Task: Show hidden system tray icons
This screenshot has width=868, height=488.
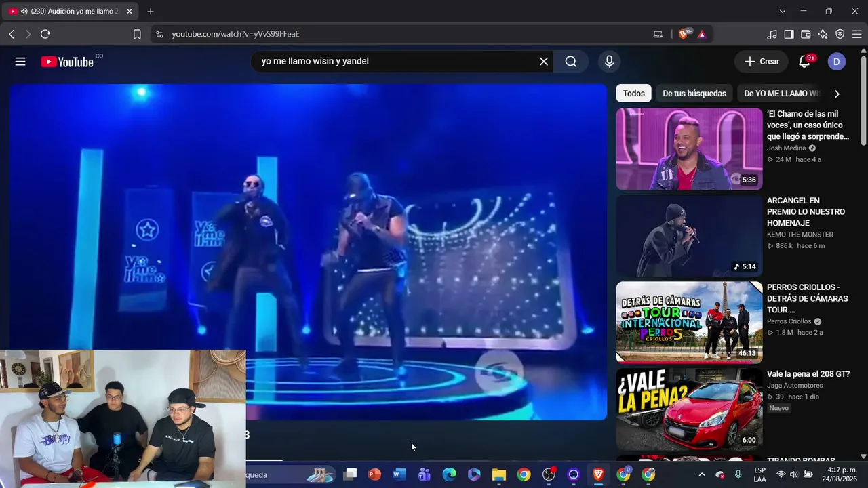Action: click(x=702, y=474)
